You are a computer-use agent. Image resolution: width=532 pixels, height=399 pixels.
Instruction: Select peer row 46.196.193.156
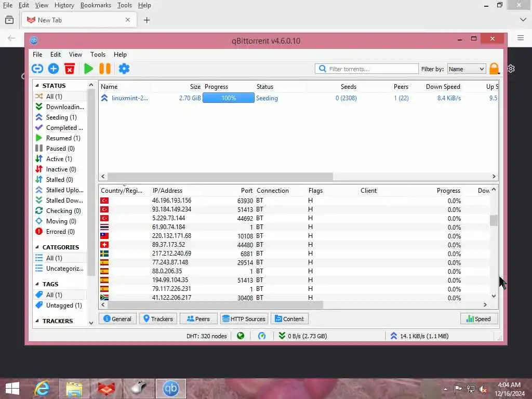tap(295, 201)
